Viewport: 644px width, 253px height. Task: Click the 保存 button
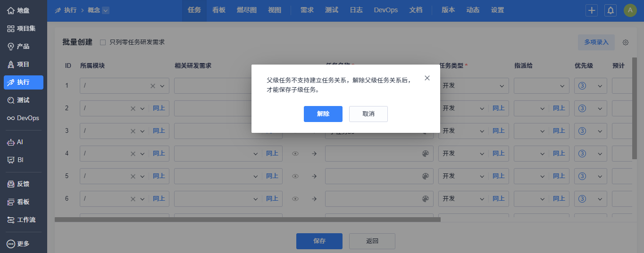coord(319,241)
